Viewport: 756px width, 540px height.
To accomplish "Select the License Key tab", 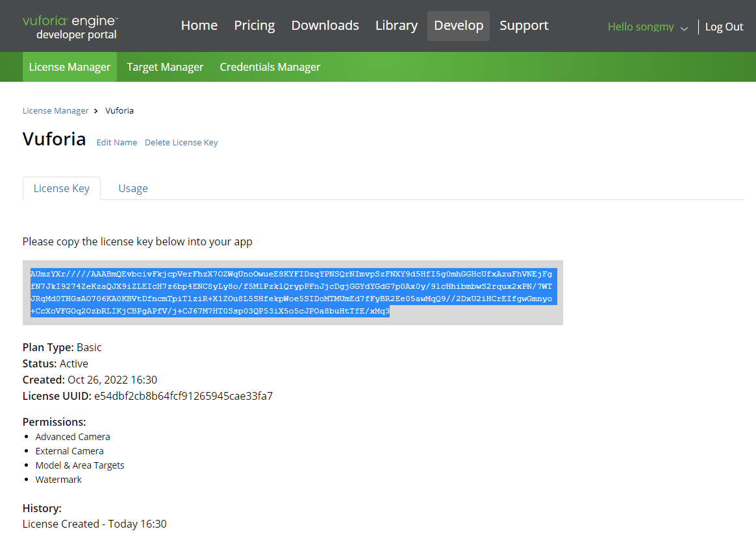I will [x=61, y=188].
